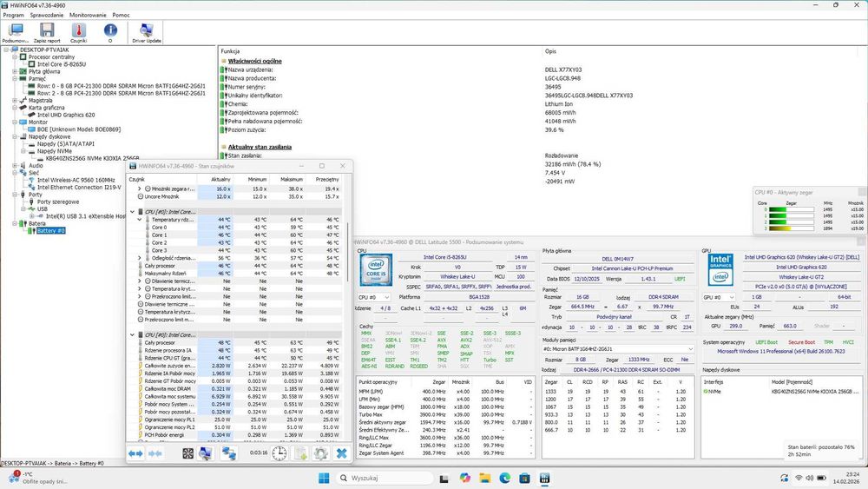868x489 pixels.
Task: Click the Poziom zużycia 39.6 % value
Action: click(554, 130)
